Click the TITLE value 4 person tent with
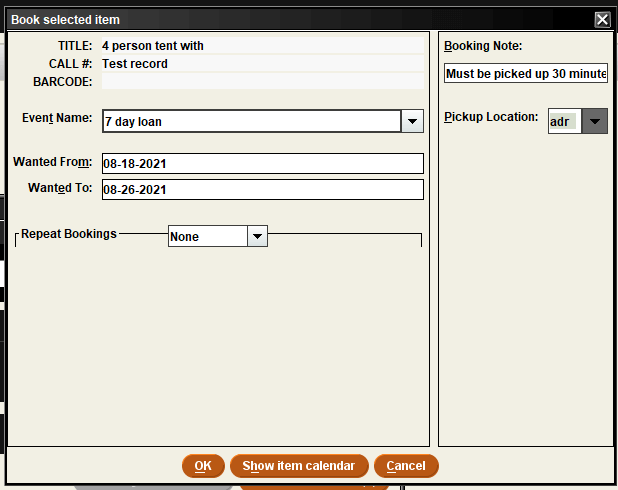The height and width of the screenshot is (490, 618). pyautogui.click(x=263, y=46)
